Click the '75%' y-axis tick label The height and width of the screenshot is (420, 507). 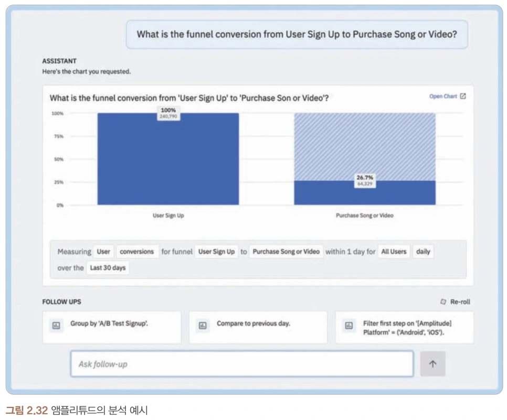tap(59, 136)
